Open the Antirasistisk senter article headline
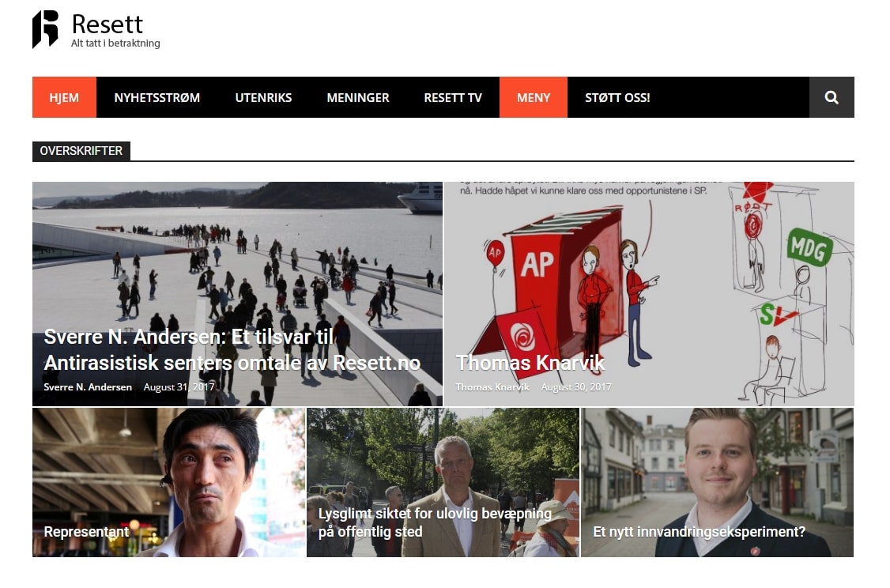The width and height of the screenshot is (890, 588). [232, 349]
